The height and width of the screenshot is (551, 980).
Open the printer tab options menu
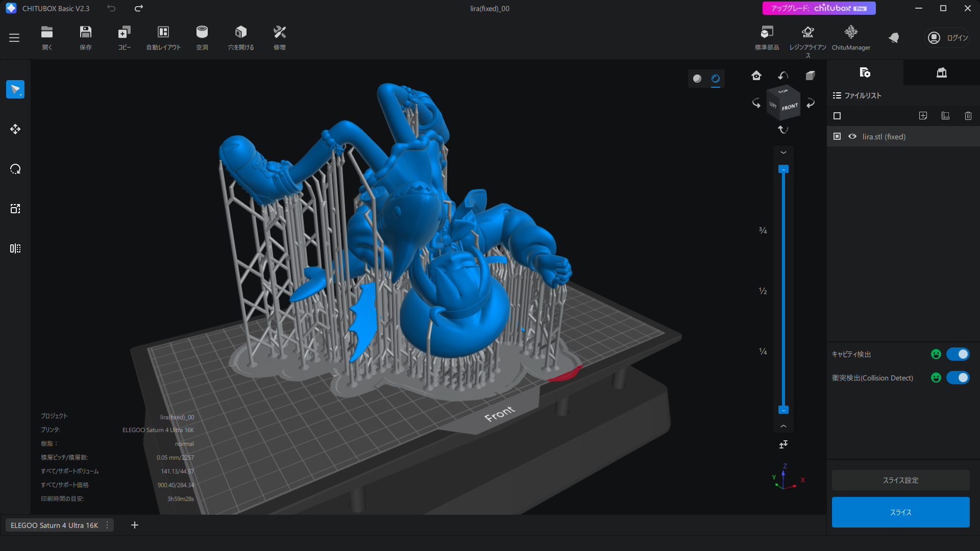point(107,525)
